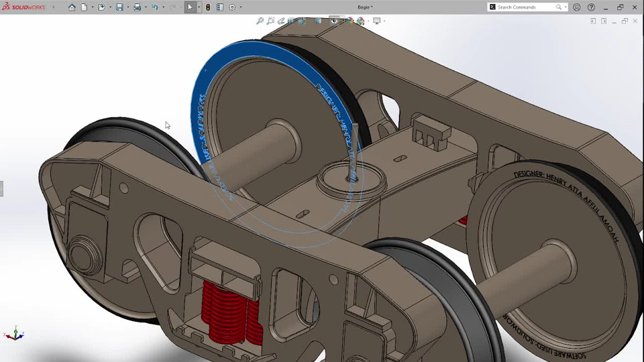Click Zoom to Fit magnifier icon
Image resolution: width=644 pixels, height=362 pixels.
click(x=260, y=21)
